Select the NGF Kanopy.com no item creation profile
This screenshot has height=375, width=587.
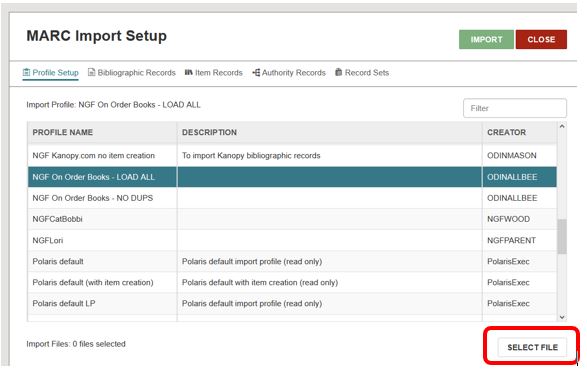click(x=292, y=156)
